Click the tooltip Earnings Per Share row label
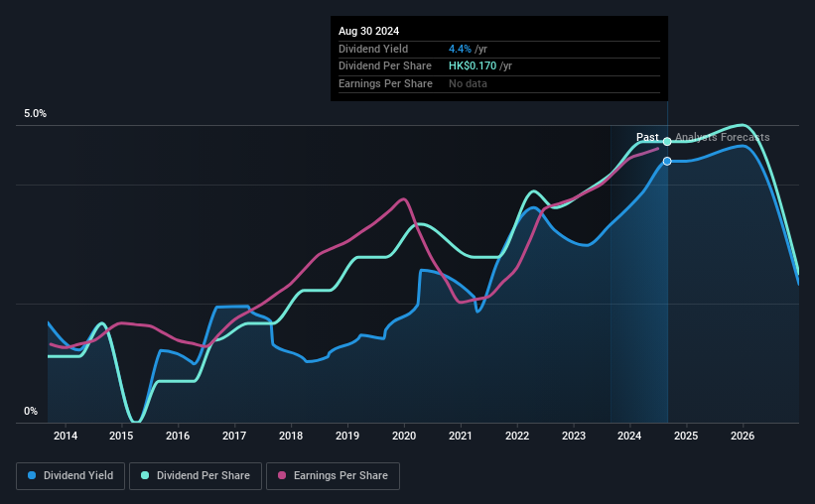 [386, 83]
